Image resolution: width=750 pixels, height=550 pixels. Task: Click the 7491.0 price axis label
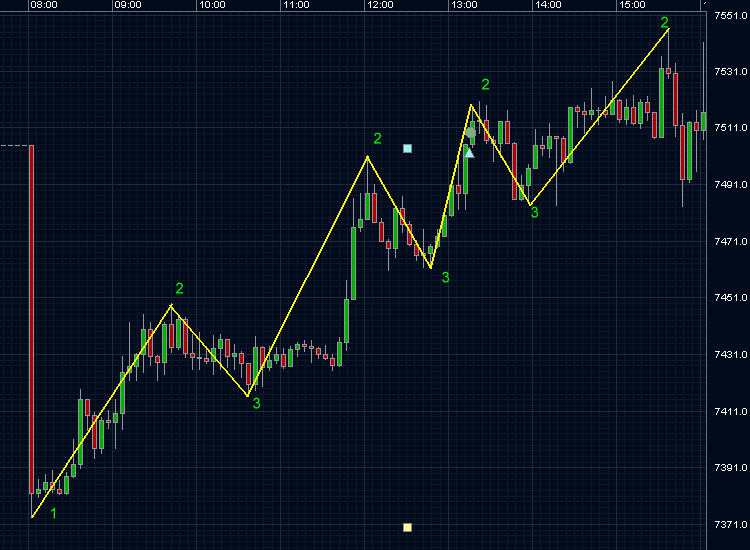730,185
